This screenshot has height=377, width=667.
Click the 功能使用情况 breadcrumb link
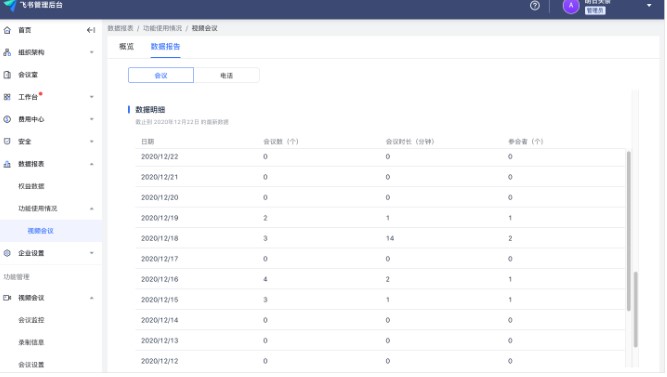tap(162, 29)
